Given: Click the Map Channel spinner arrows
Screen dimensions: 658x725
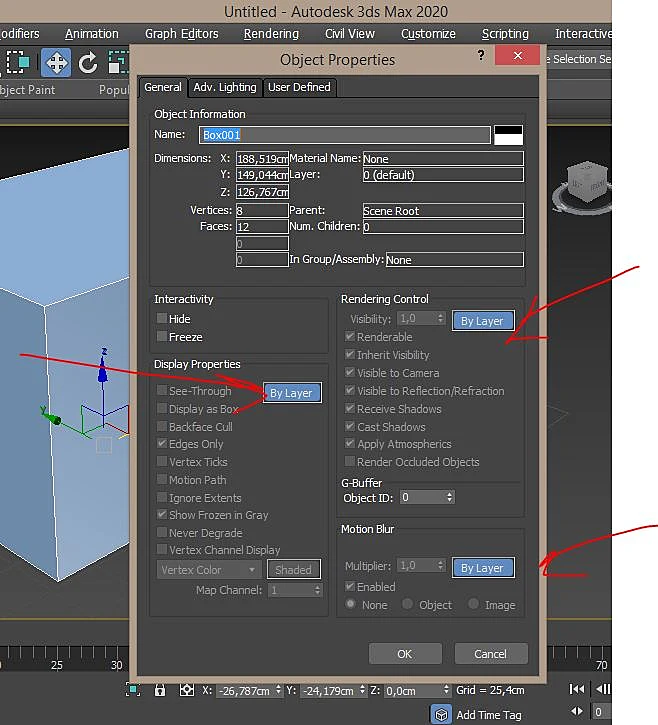Looking at the screenshot, I should coord(317,590).
